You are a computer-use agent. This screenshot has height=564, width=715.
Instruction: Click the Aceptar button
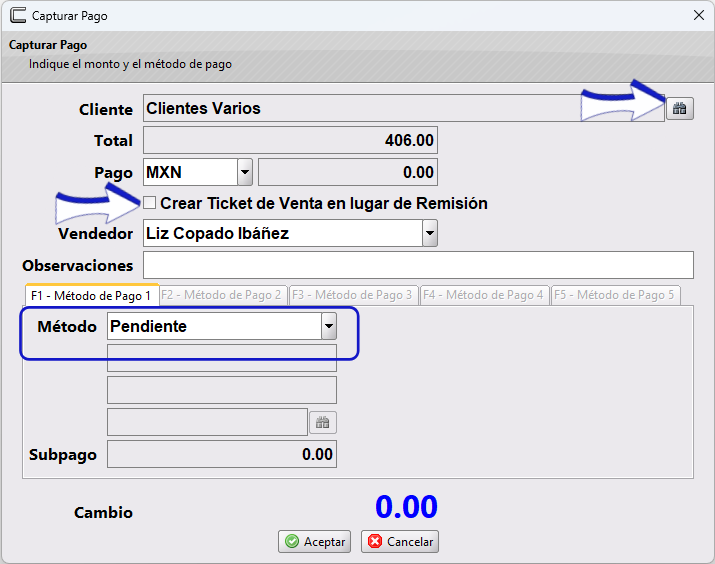click(x=315, y=542)
